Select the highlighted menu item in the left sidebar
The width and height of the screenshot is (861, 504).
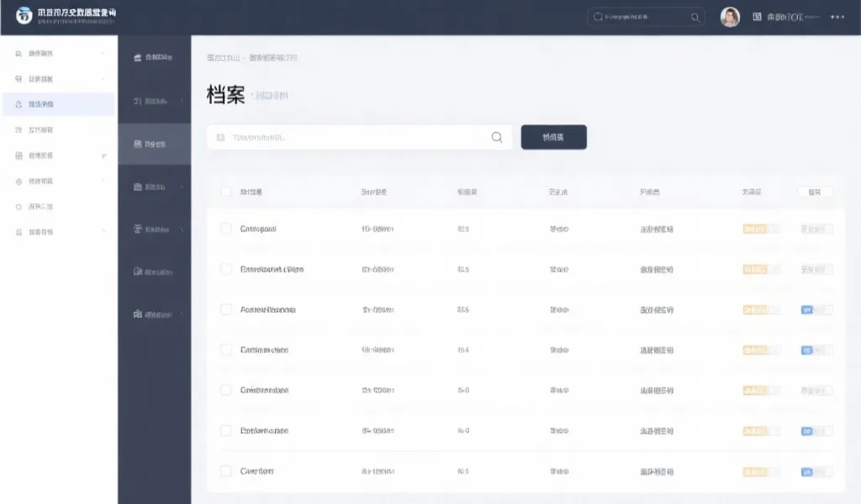click(x=57, y=104)
